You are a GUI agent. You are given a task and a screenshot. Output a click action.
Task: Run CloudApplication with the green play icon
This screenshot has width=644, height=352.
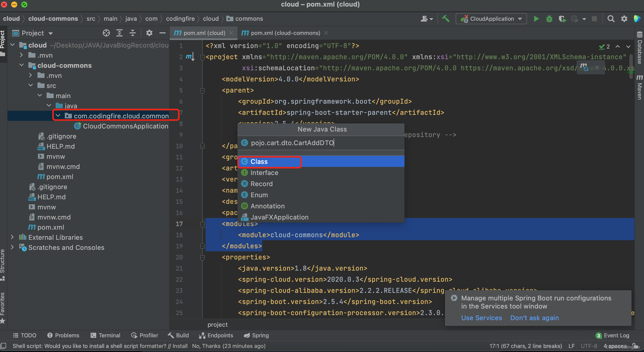coord(536,19)
